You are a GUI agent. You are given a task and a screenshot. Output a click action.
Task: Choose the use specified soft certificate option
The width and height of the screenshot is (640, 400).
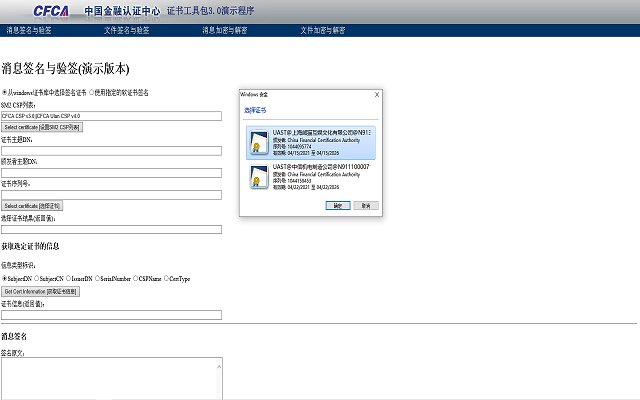tap(92, 93)
